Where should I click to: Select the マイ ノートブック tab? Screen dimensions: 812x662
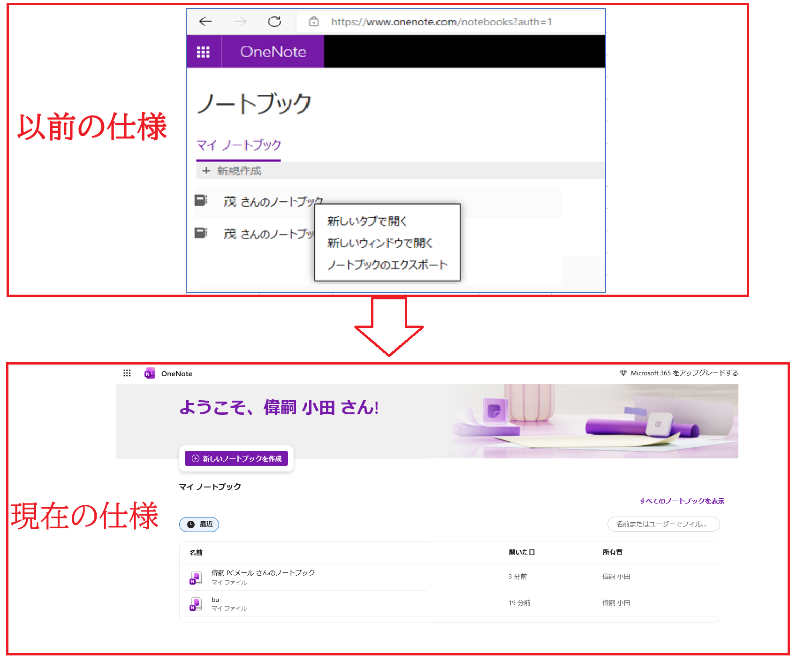click(239, 145)
